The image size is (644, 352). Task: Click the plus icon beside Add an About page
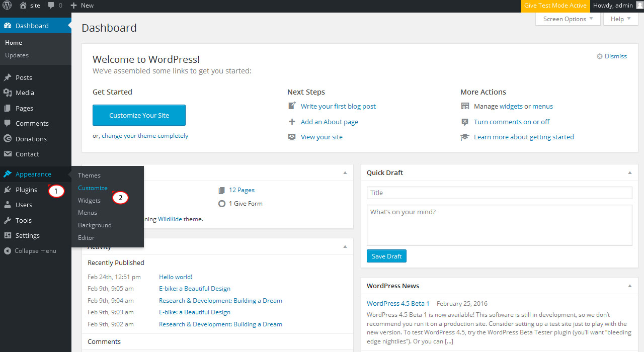(x=292, y=122)
